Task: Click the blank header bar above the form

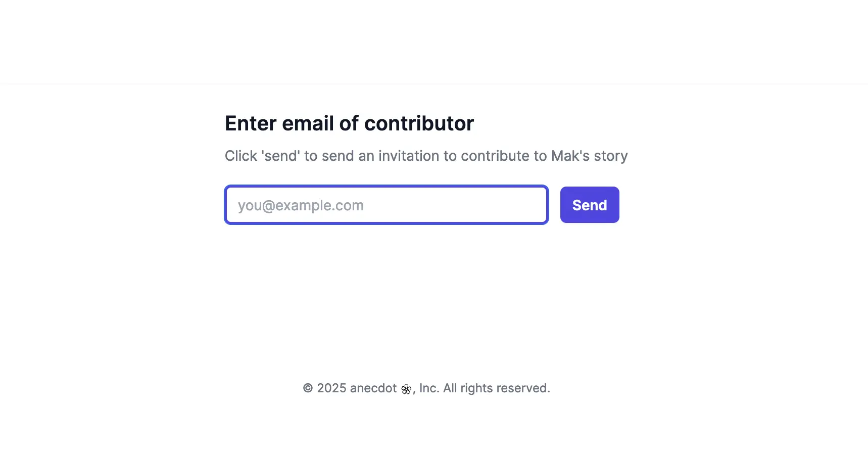Action: coord(434,41)
